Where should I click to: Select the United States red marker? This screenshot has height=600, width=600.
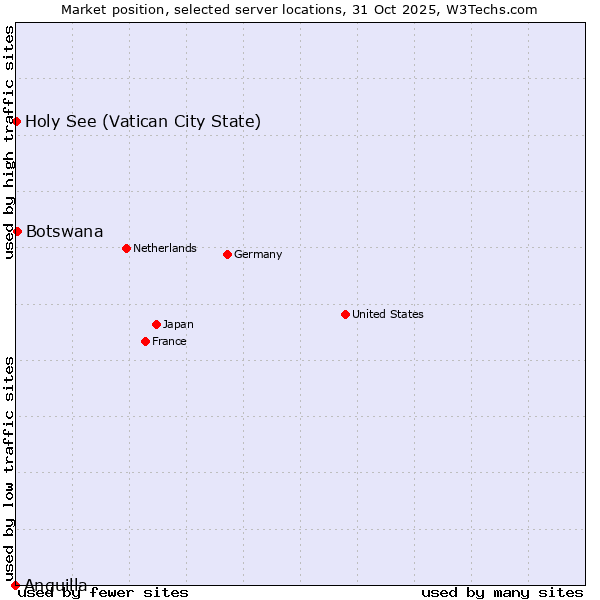(345, 314)
